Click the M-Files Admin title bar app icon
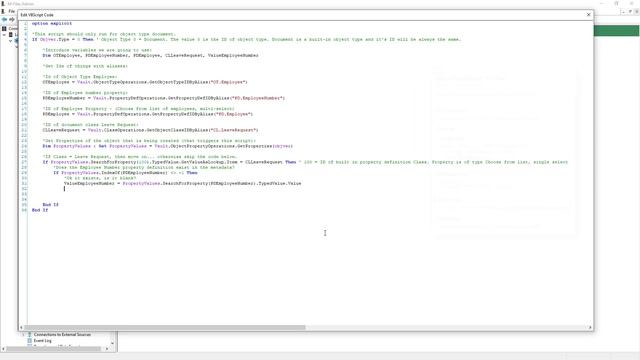The width and height of the screenshot is (640, 360). click(3, 4)
